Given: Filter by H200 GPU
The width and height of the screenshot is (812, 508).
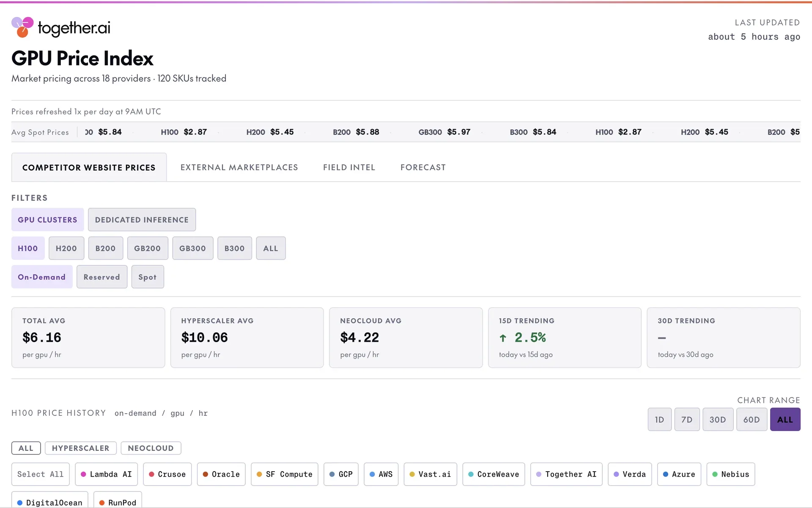Looking at the screenshot, I should tap(66, 248).
